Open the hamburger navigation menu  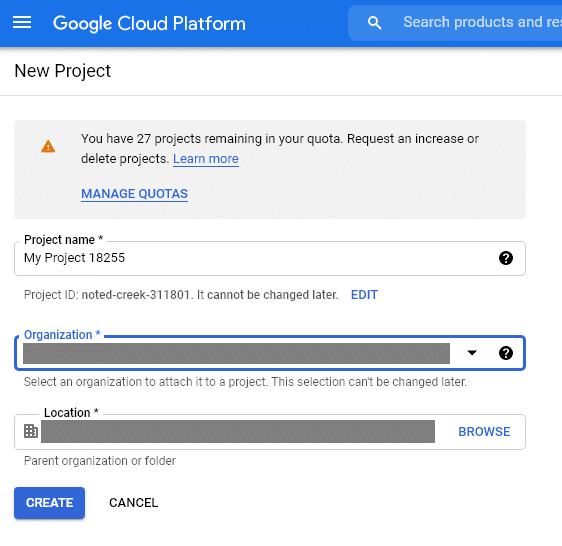tap(22, 23)
